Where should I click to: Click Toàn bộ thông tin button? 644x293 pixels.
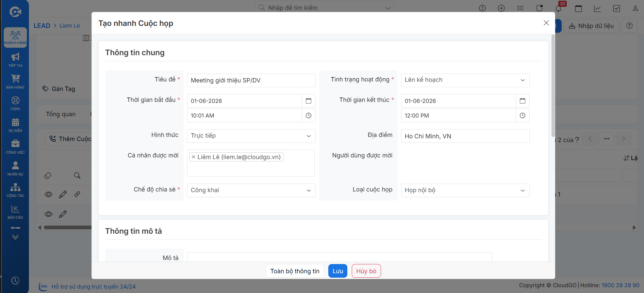[295, 271]
